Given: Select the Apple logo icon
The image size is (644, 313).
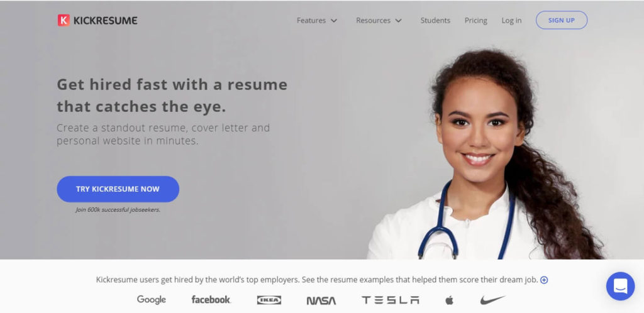Looking at the screenshot, I should pyautogui.click(x=449, y=300).
